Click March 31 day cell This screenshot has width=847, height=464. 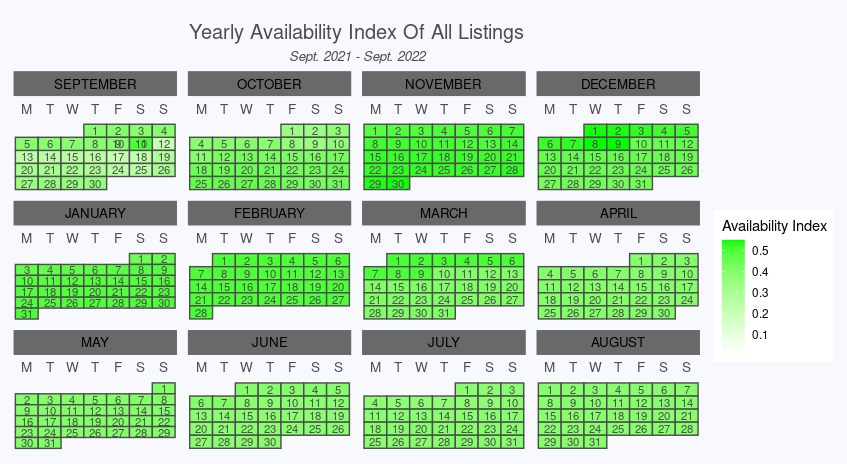(x=444, y=313)
